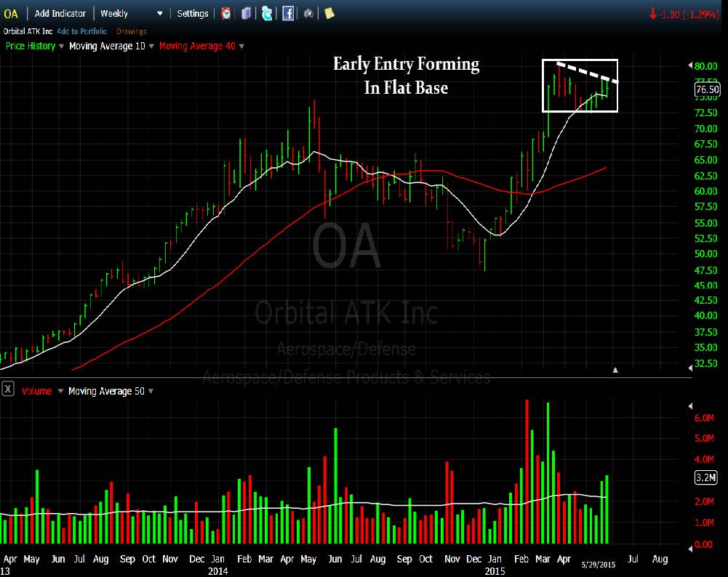Open the yellow sticky note icon

click(329, 14)
